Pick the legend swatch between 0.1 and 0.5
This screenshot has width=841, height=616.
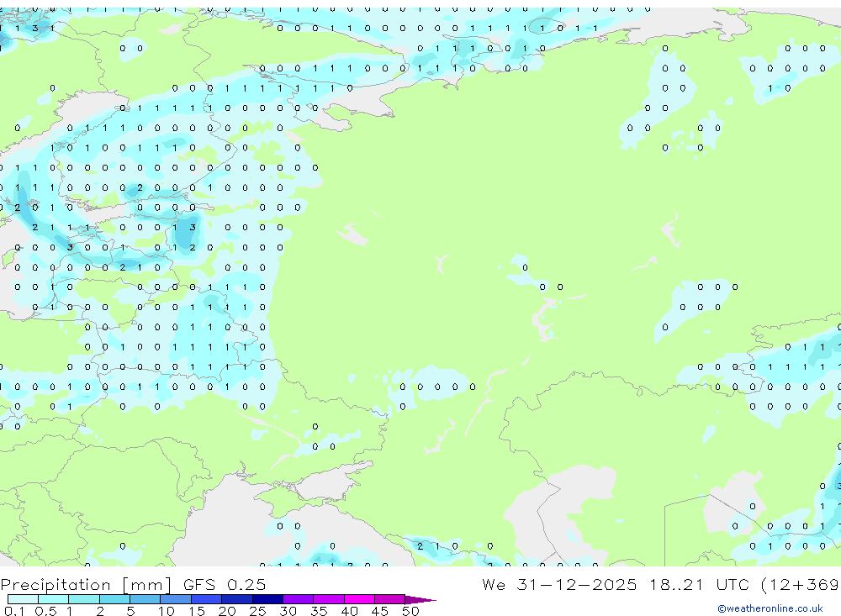[x=23, y=599]
